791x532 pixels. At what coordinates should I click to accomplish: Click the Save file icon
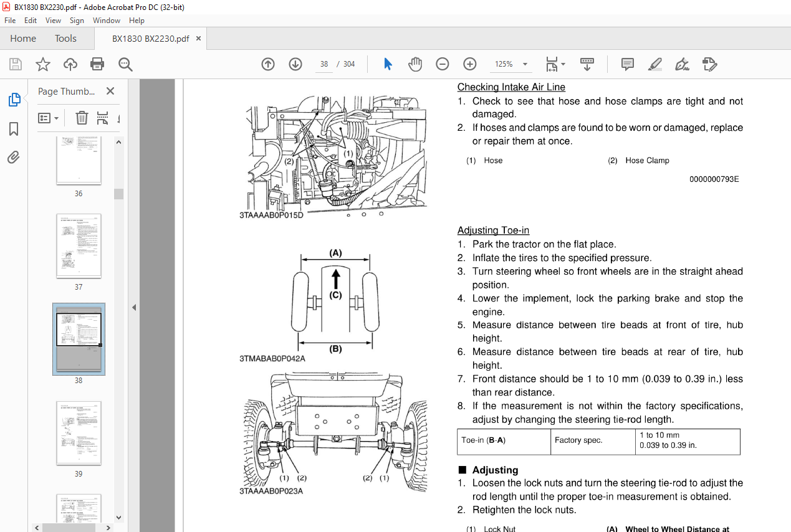(x=16, y=64)
